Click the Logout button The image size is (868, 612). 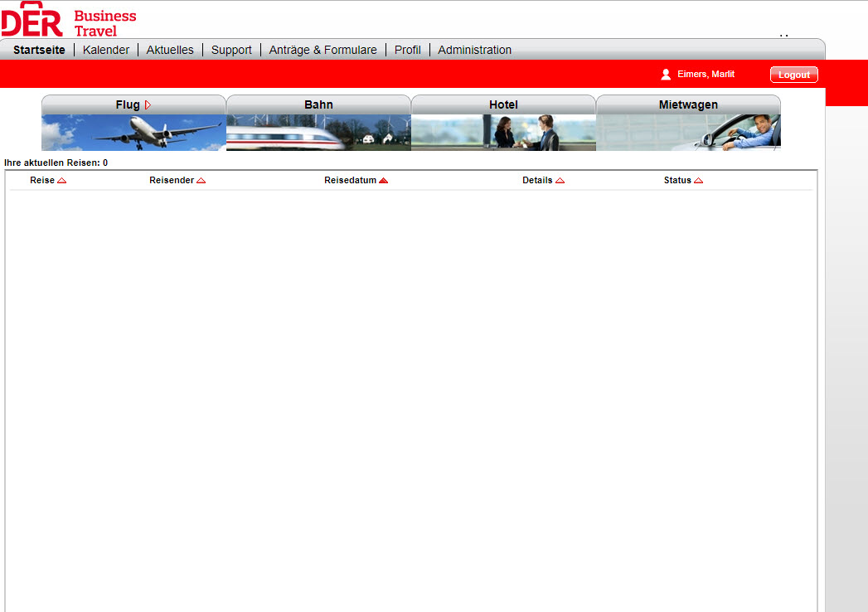[794, 75]
